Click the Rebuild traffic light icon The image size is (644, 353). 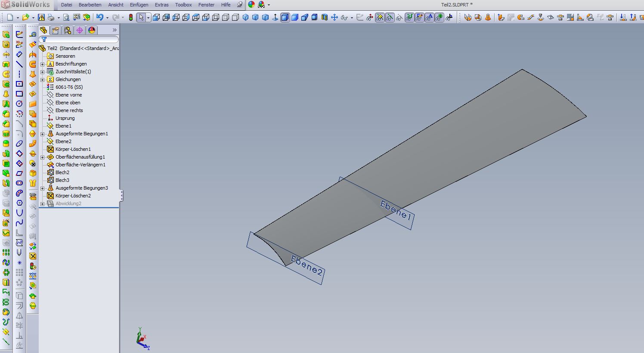coord(130,17)
